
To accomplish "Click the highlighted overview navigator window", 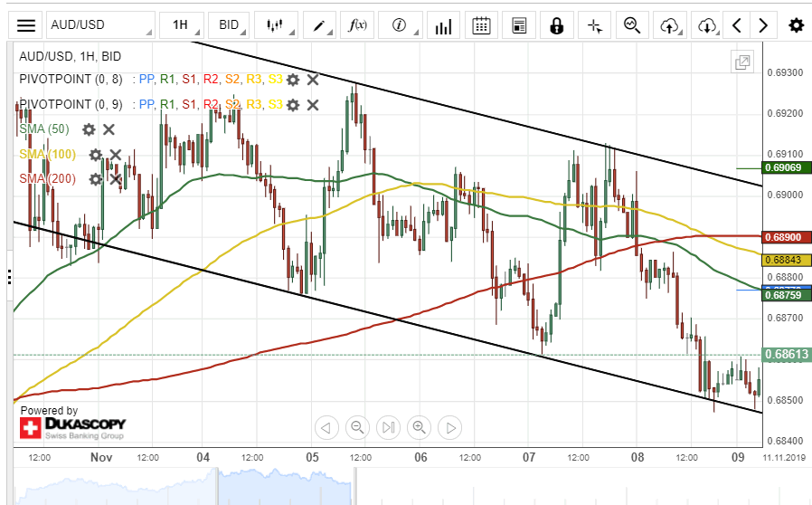I will coord(287,486).
